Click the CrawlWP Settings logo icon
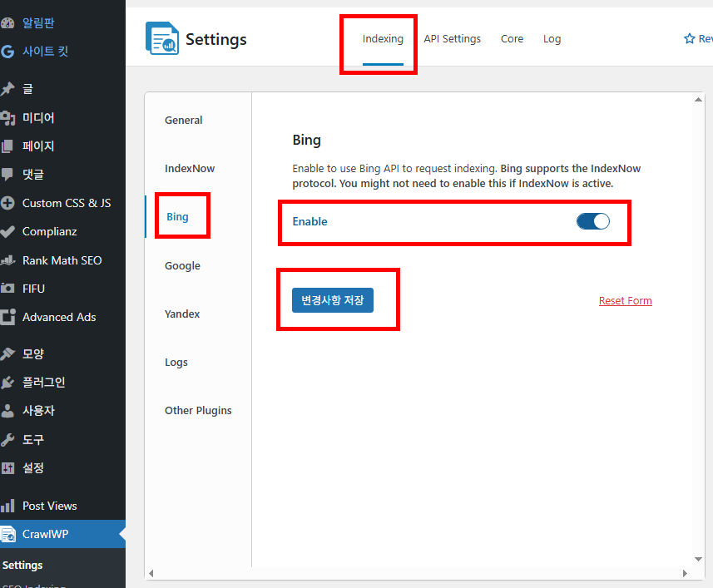This screenshot has width=713, height=588. 162,38
